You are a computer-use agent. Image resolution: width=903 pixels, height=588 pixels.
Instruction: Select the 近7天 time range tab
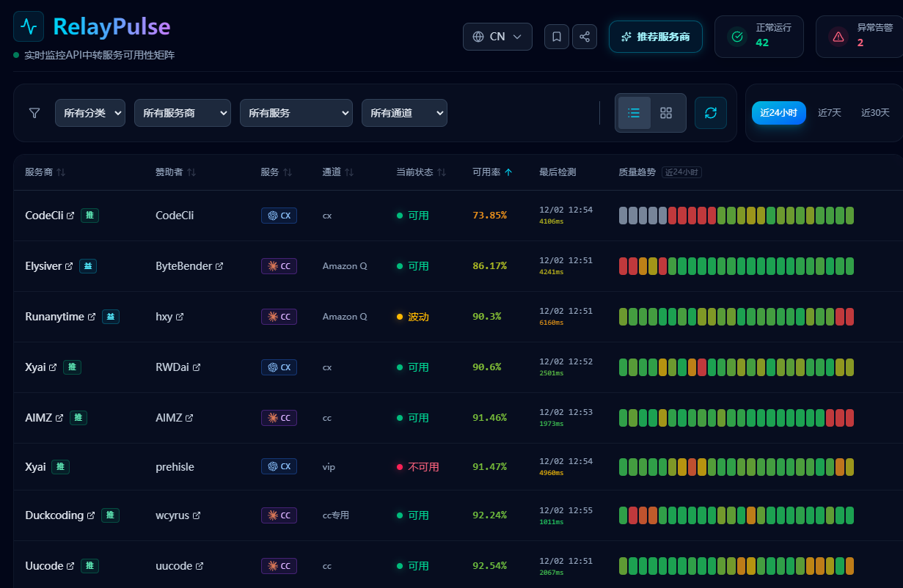tap(829, 113)
